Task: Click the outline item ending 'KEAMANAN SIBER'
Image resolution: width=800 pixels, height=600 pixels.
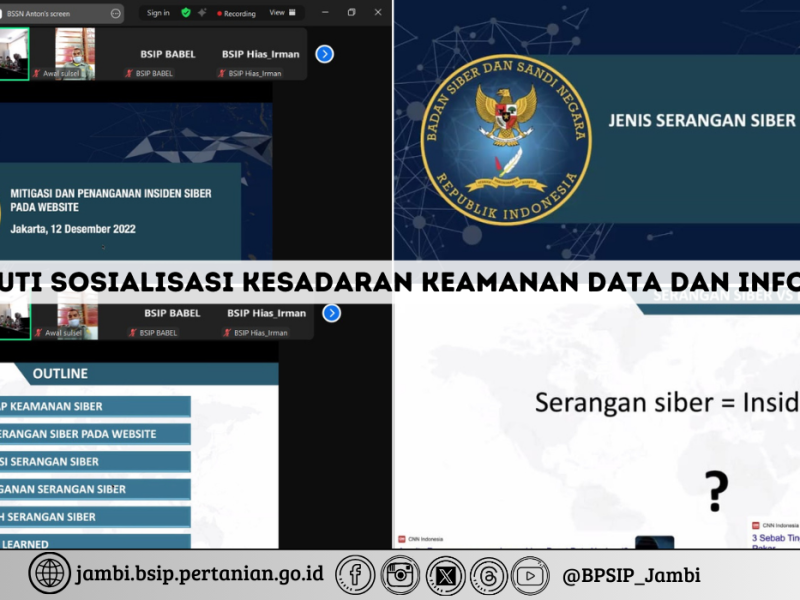Action: pyautogui.click(x=95, y=407)
